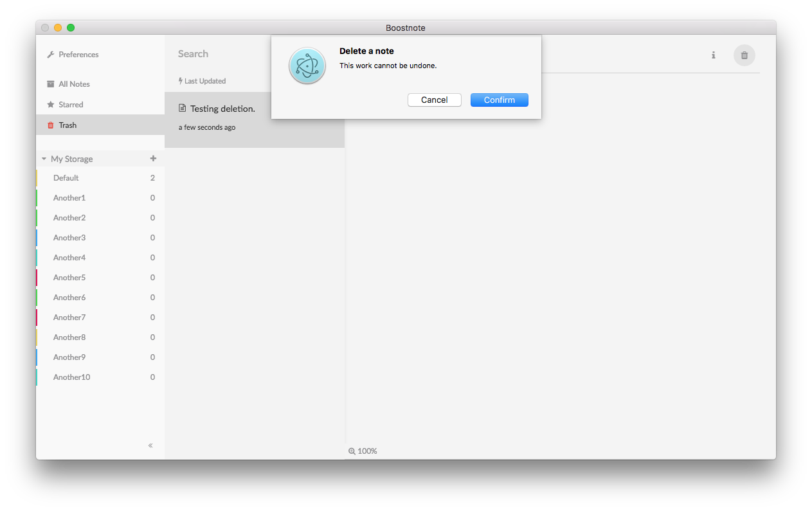Collapse the My Storage section
This screenshot has height=511, width=812.
[x=44, y=158]
